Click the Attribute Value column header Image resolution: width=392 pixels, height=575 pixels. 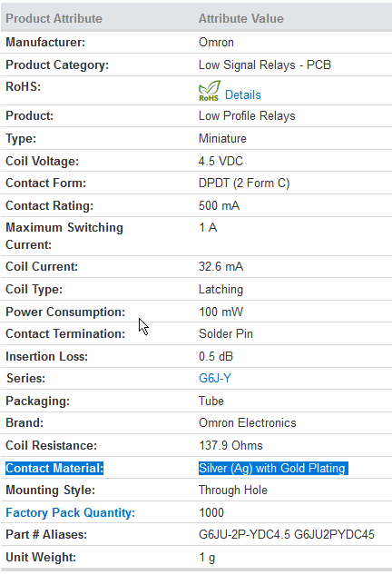click(241, 19)
